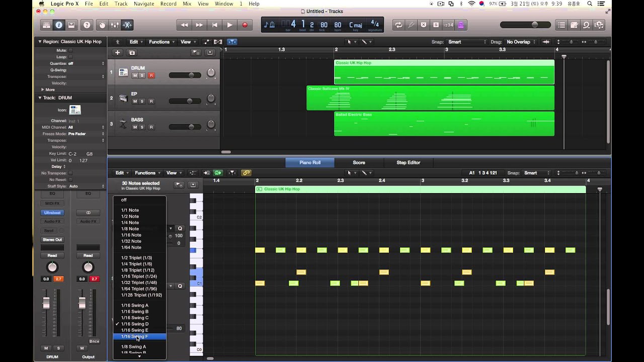The height and width of the screenshot is (362, 644).
Task: Toggle Cycle mode in control bar
Action: coord(399,25)
